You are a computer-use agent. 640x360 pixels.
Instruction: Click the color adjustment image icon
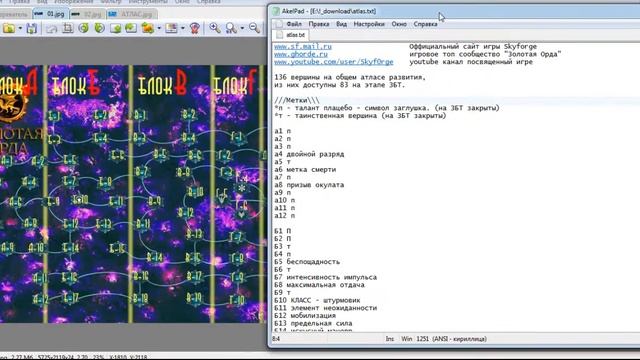pyautogui.click(x=171, y=28)
